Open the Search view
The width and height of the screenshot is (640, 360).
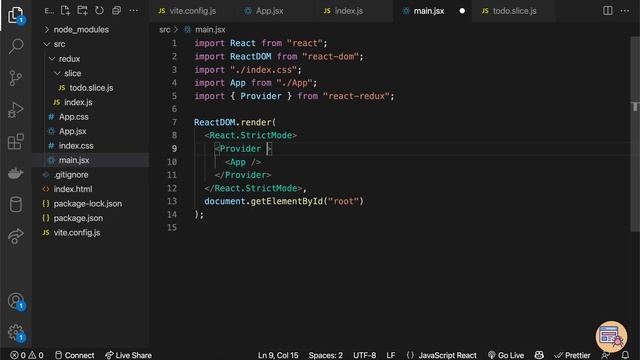[x=16, y=46]
